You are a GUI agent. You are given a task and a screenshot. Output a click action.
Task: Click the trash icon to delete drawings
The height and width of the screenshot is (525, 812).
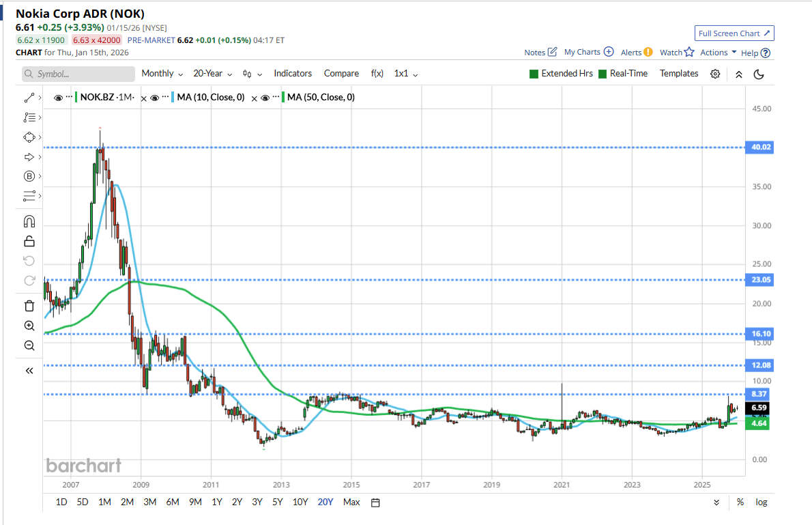tap(29, 305)
